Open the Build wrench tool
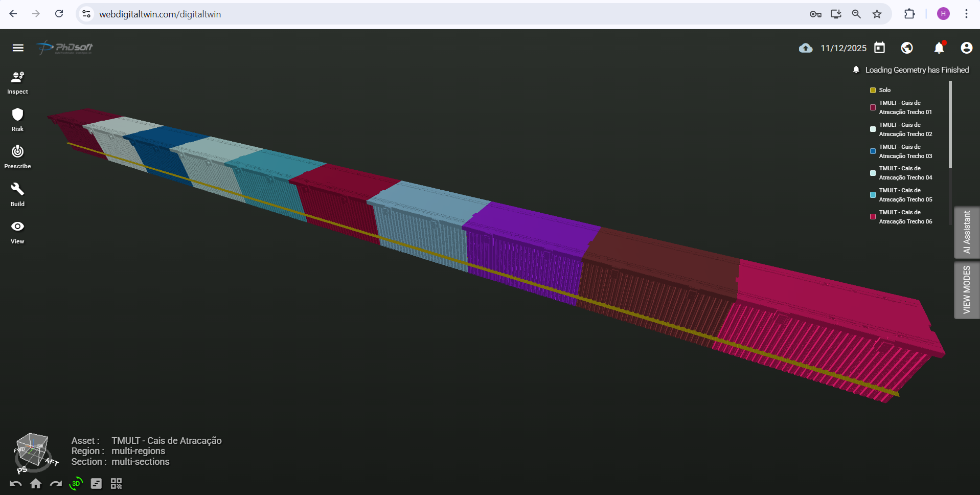Image resolution: width=980 pixels, height=495 pixels. (x=17, y=195)
